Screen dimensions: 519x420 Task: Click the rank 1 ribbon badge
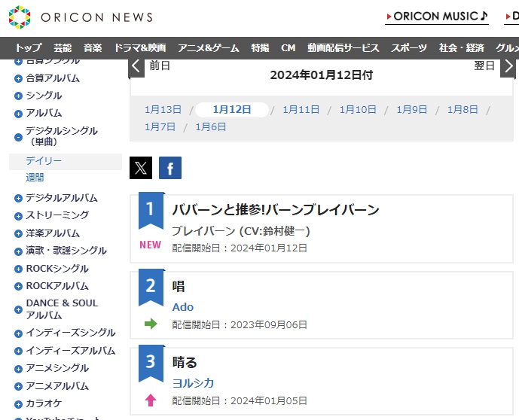(x=151, y=211)
